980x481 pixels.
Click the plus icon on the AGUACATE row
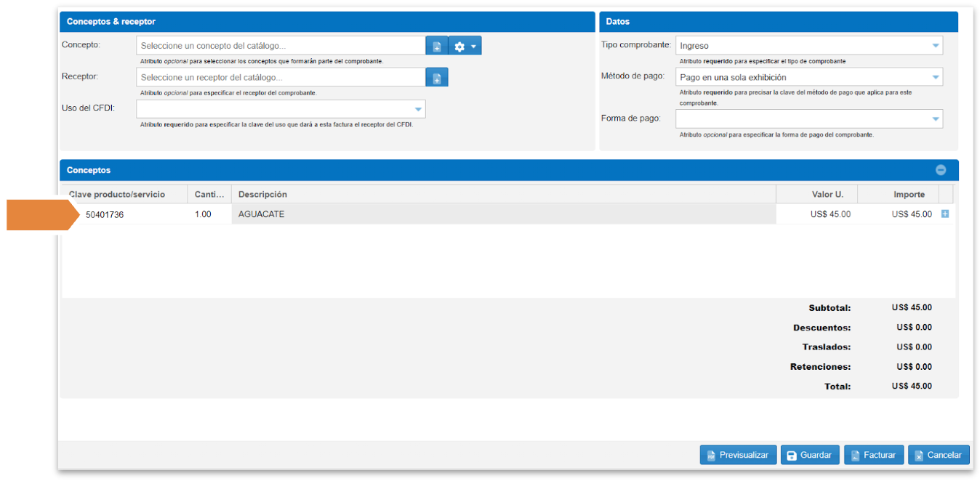coord(945,214)
